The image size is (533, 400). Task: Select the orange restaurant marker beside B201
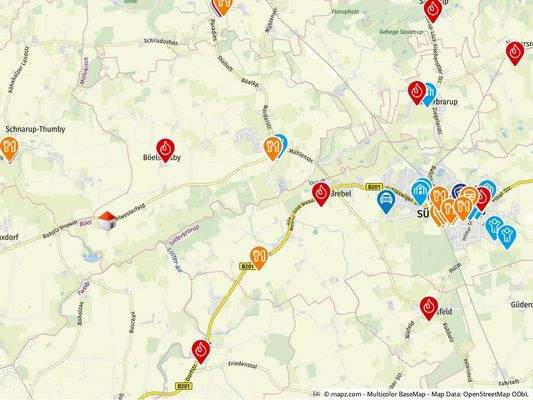click(259, 258)
